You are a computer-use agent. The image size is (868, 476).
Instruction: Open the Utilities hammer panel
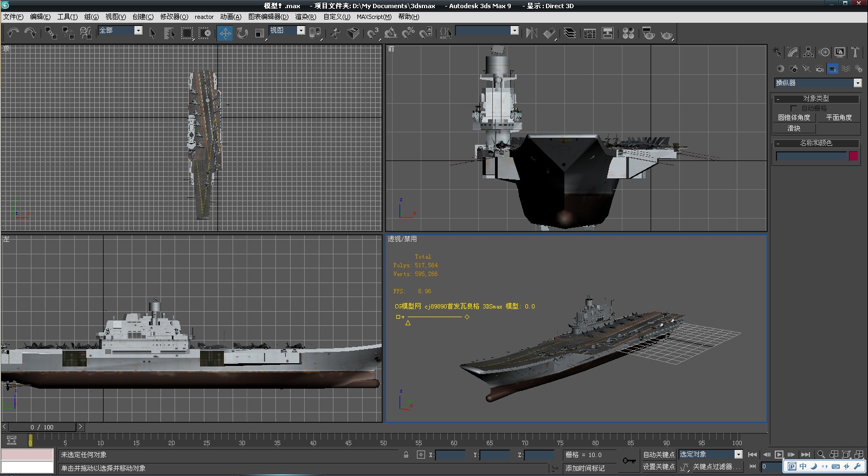pyautogui.click(x=855, y=53)
